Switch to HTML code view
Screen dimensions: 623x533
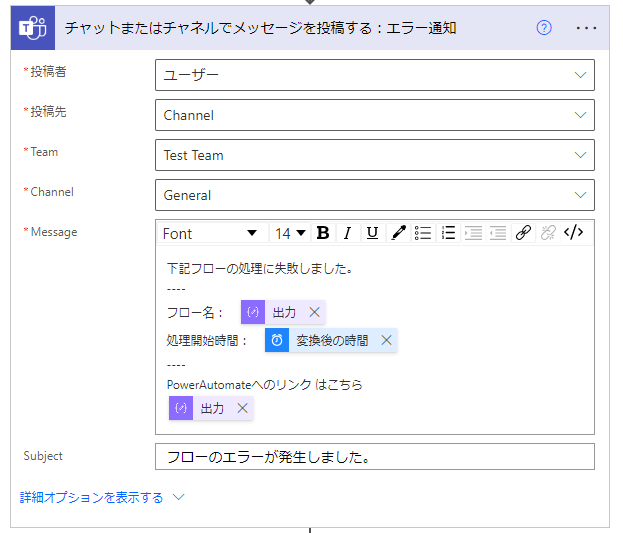[x=573, y=233]
